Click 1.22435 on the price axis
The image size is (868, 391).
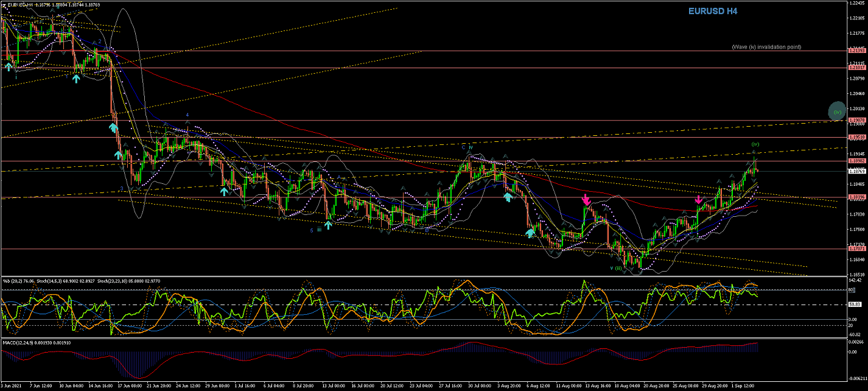tap(857, 3)
